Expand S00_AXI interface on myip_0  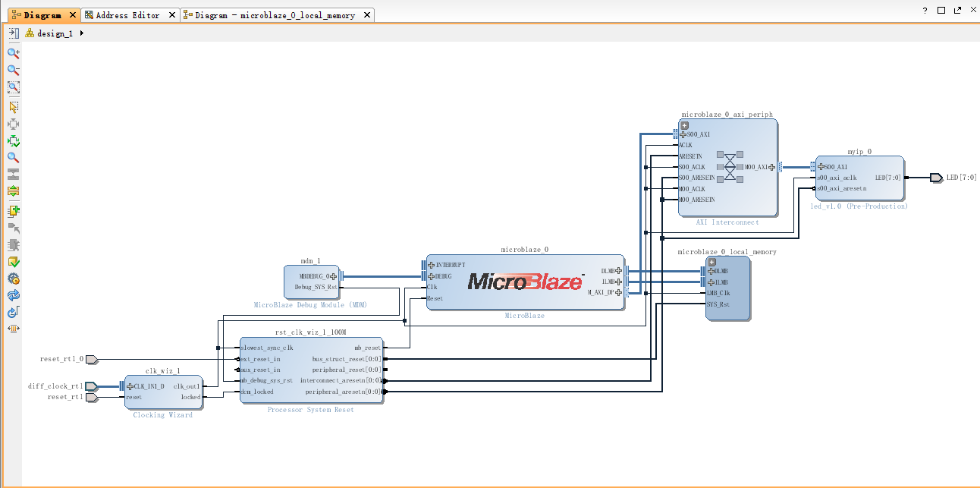click(x=821, y=167)
